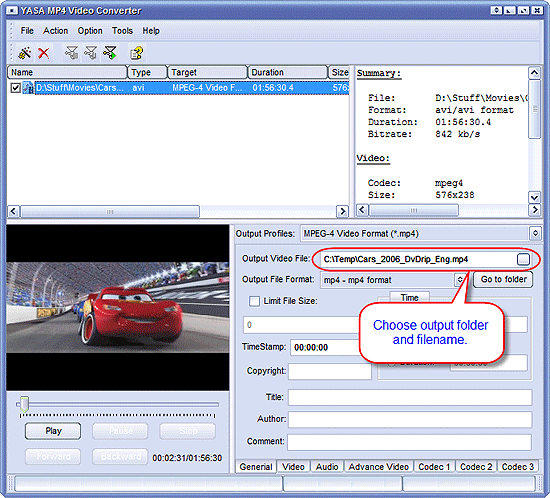This screenshot has height=498, width=550.
Task: Enable the Limit File Size checkbox
Action: 254,301
